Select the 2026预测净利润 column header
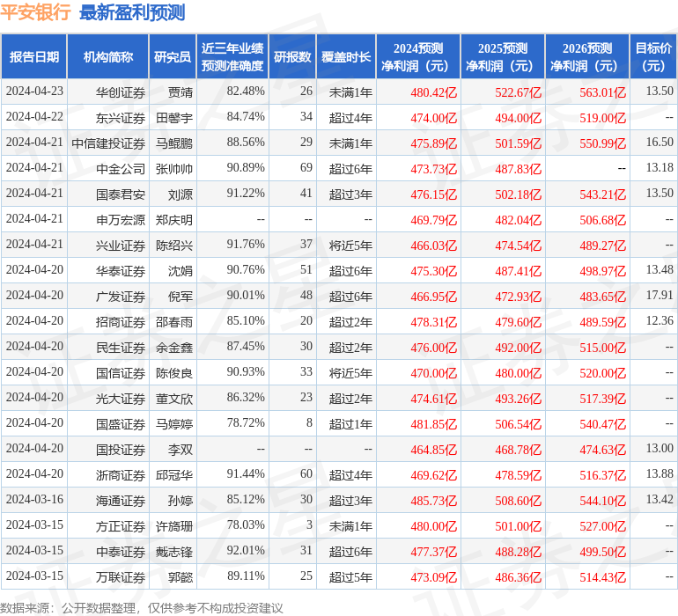 pos(587,56)
